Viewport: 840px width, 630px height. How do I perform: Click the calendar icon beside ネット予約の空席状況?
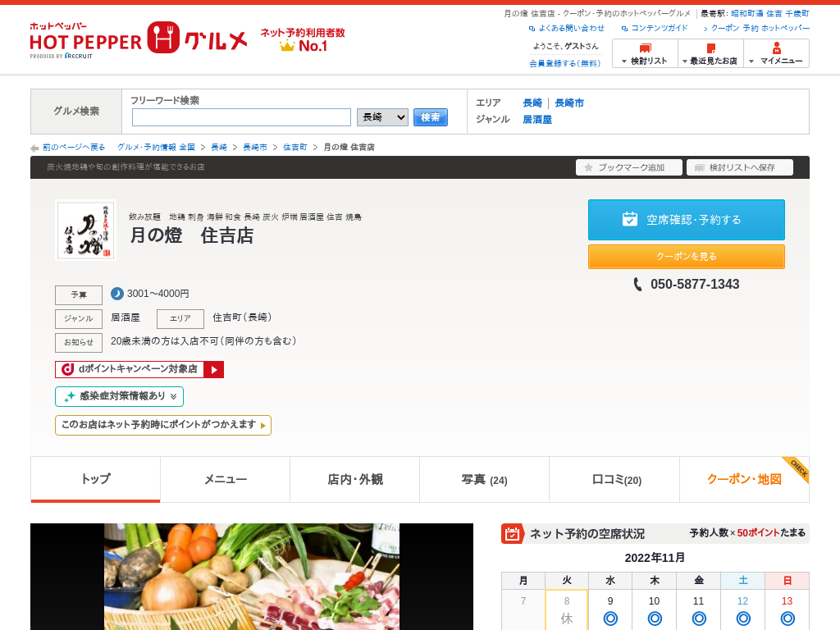click(x=512, y=533)
